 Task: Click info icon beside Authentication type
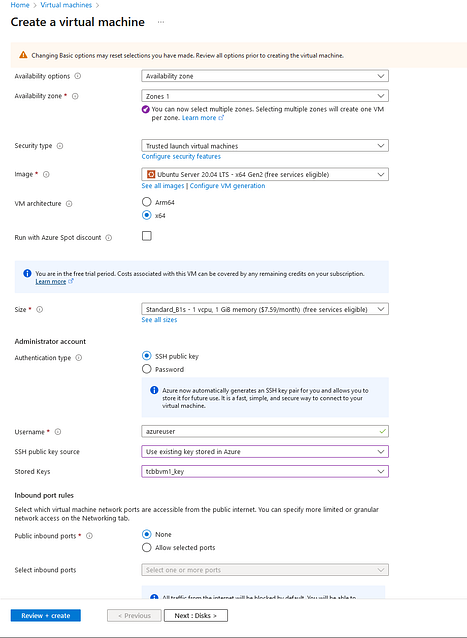pos(79,358)
